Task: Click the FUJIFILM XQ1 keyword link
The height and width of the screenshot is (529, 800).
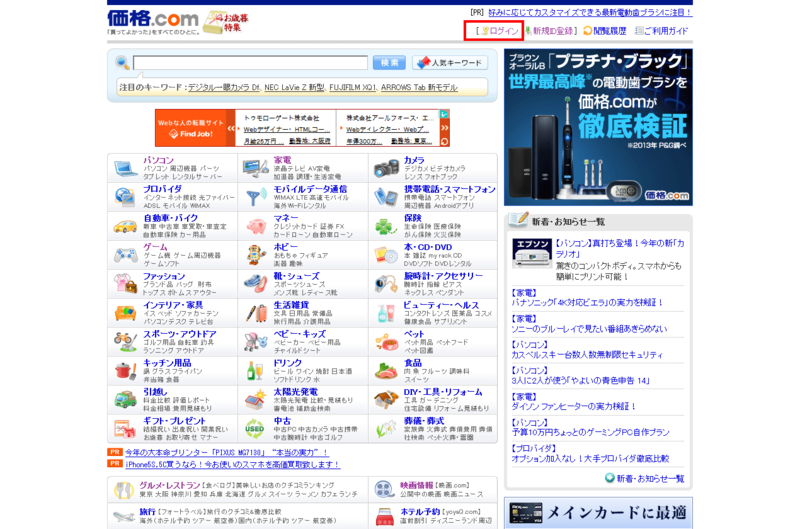Action: click(353, 87)
